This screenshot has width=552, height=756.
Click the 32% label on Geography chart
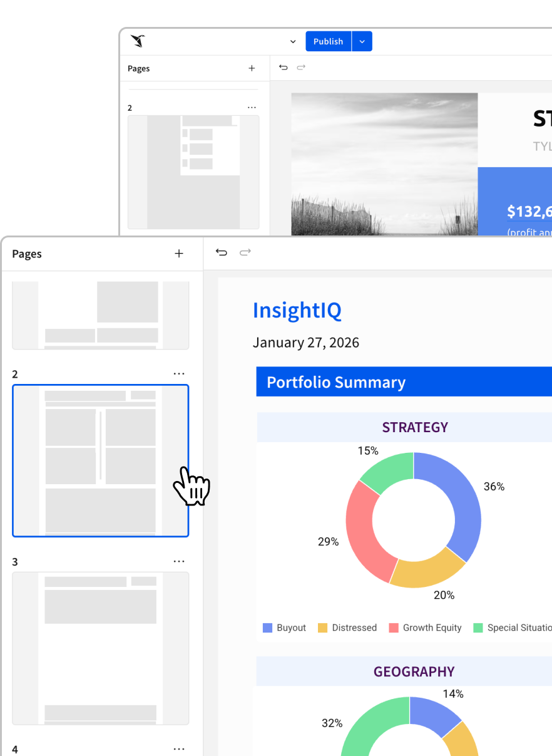pyautogui.click(x=332, y=723)
